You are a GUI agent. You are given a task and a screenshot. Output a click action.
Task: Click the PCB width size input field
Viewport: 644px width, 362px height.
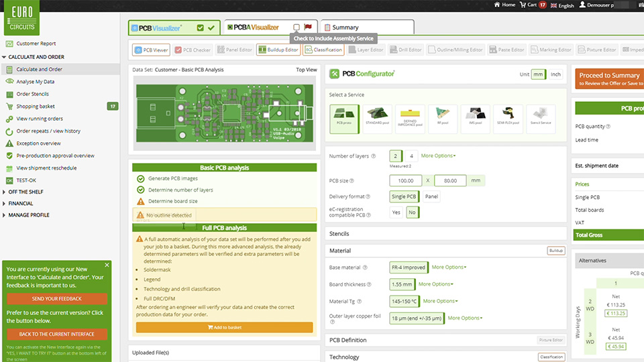(405, 181)
